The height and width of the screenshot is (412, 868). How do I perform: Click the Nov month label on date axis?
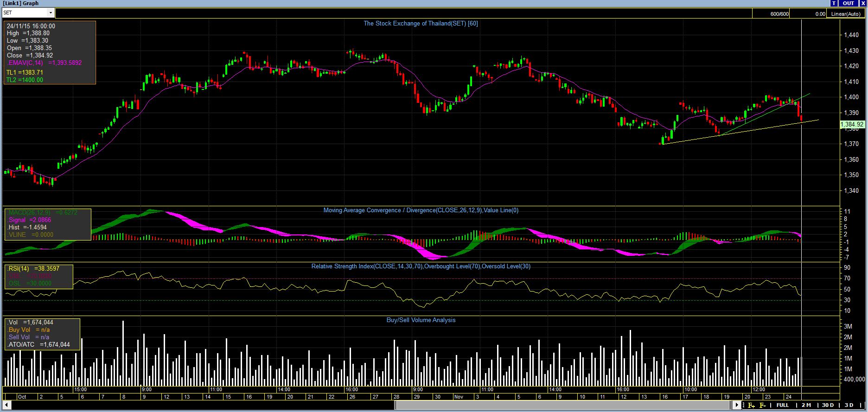(459, 397)
